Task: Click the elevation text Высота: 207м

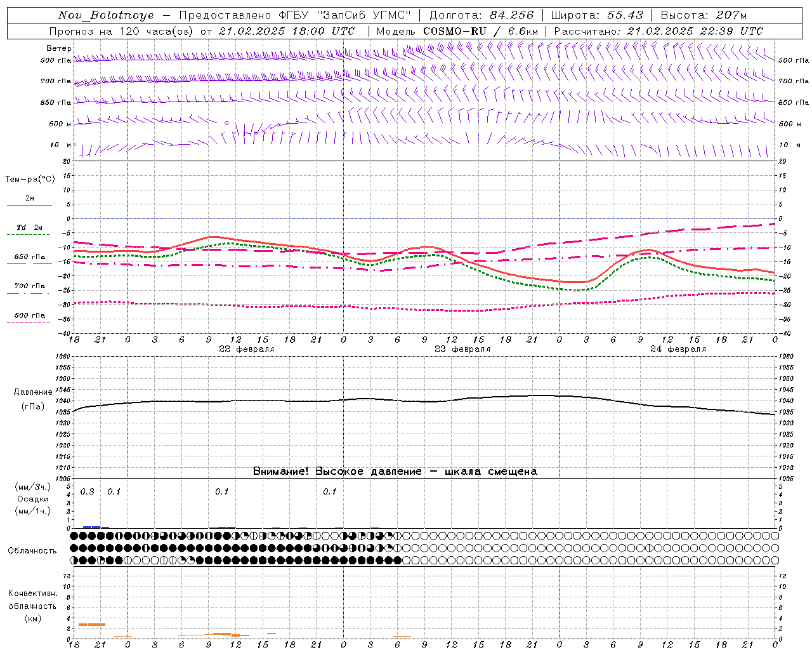Action: [704, 15]
